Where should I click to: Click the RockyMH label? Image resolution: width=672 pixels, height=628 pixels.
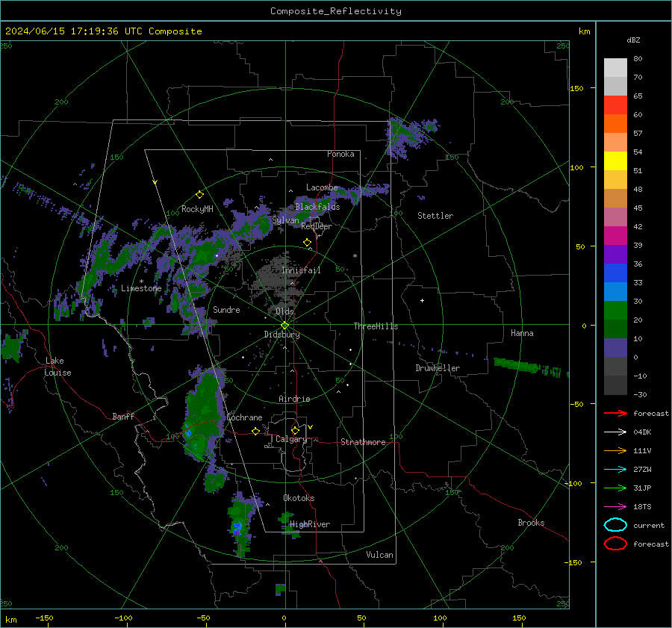197,209
